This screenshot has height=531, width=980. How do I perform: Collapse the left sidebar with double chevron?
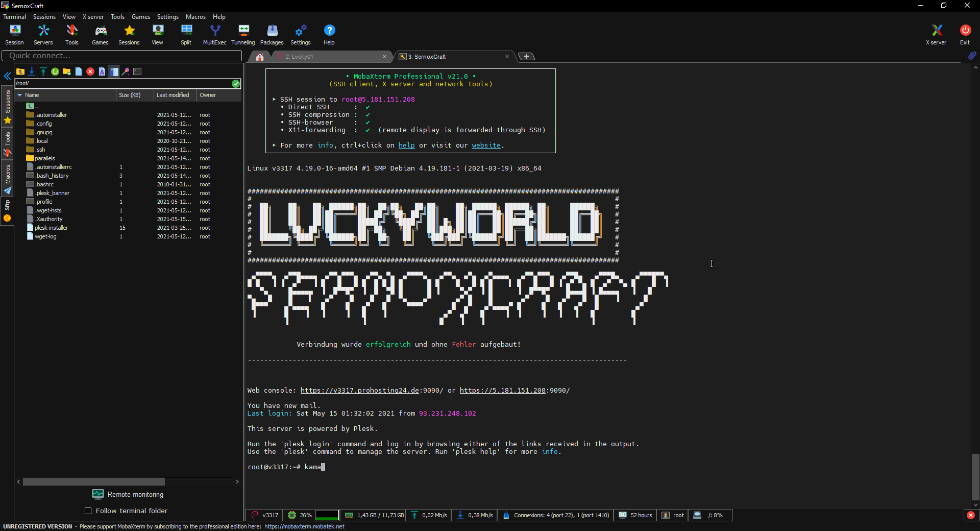pyautogui.click(x=8, y=77)
